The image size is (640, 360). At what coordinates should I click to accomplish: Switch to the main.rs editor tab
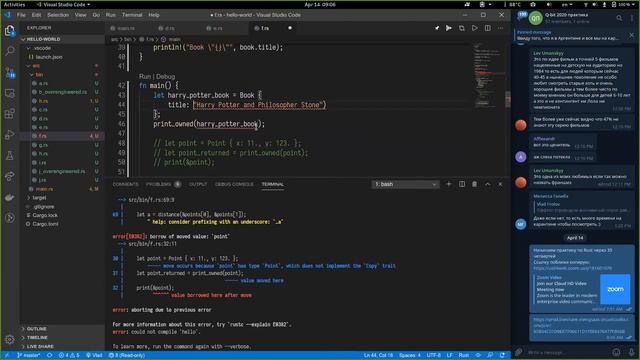[126, 28]
